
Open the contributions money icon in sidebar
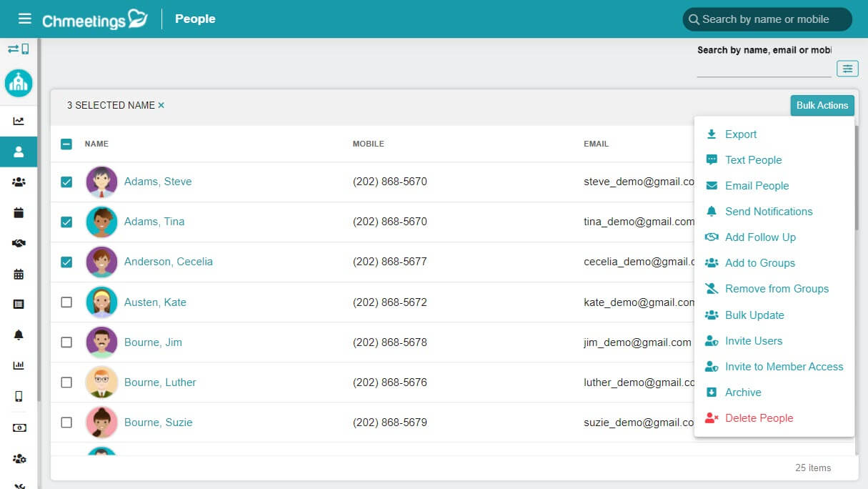click(x=19, y=428)
